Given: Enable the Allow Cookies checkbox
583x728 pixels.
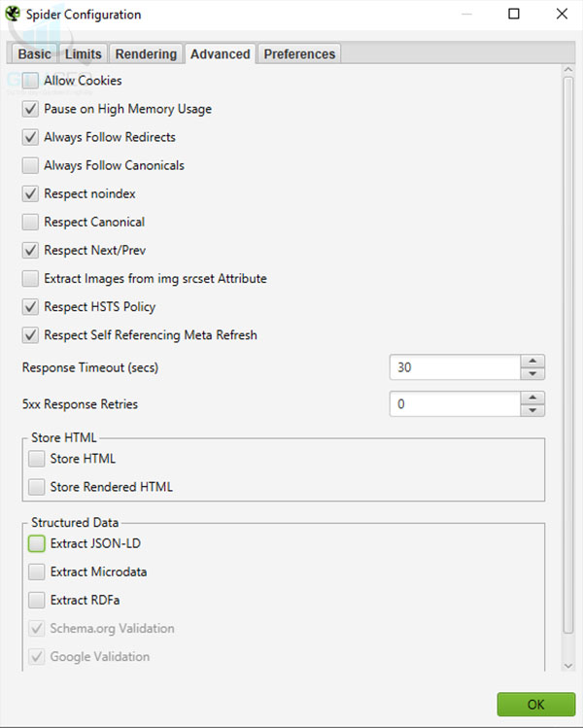Looking at the screenshot, I should click(x=30, y=81).
